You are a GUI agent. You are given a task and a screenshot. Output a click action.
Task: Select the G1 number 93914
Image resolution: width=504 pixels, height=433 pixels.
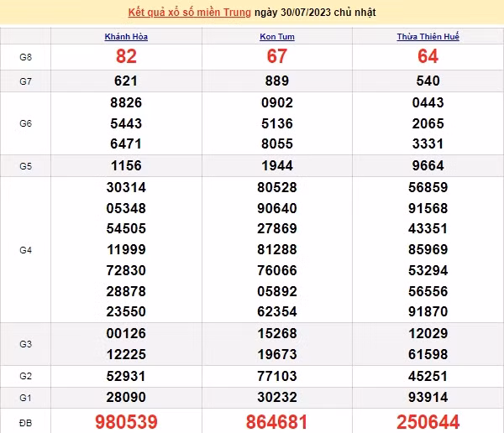(428, 395)
